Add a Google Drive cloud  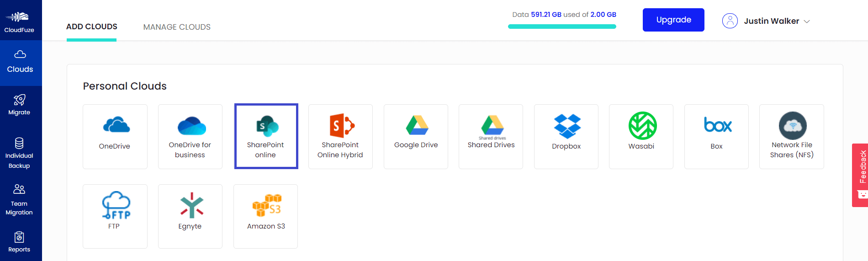[416, 137]
